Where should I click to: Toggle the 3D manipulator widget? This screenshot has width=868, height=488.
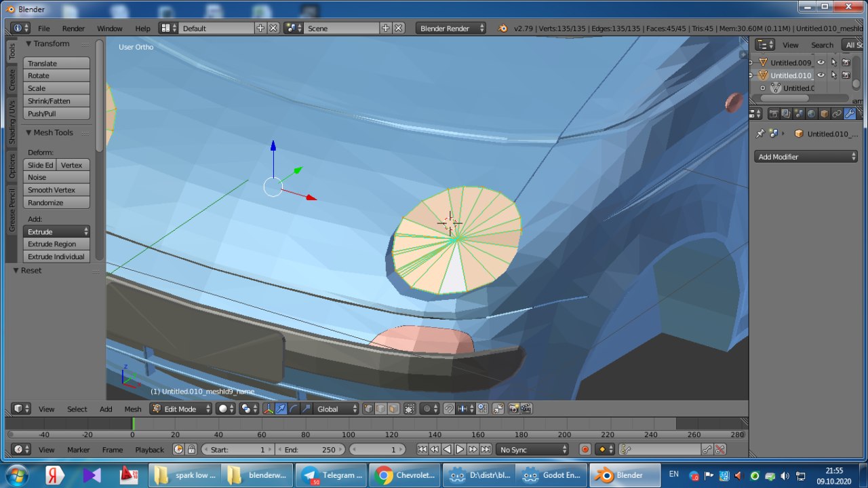pyautogui.click(x=268, y=409)
